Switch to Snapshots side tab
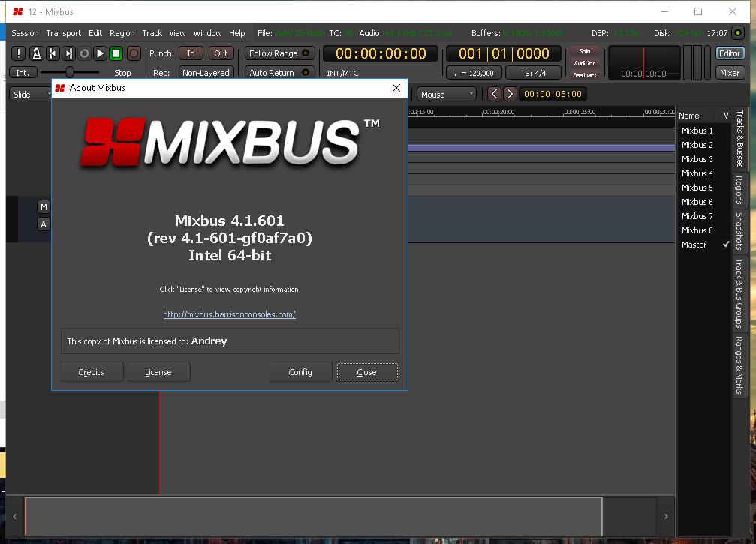The image size is (756, 544). (739, 231)
